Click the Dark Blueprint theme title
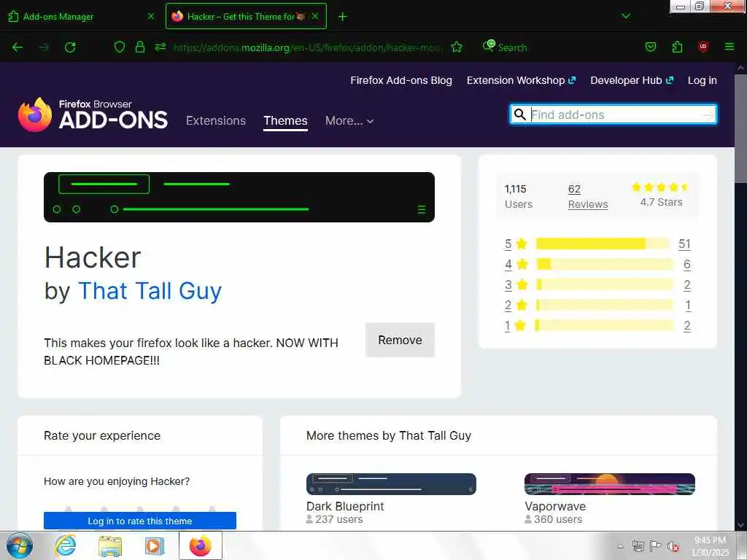This screenshot has height=560, width=747. tap(345, 506)
